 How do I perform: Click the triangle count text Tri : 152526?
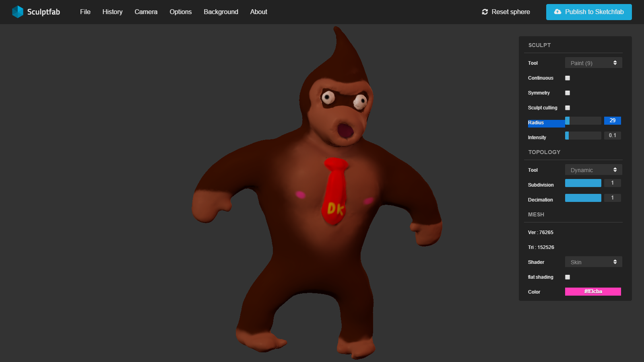[541, 247]
